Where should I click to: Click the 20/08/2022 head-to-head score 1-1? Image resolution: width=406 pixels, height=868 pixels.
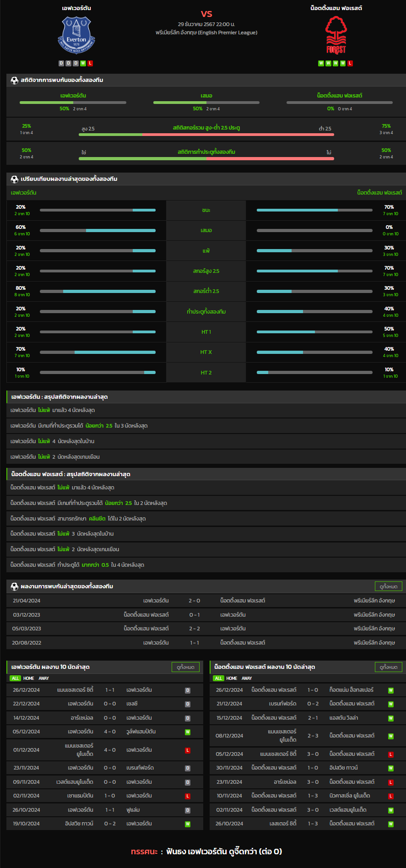click(195, 643)
